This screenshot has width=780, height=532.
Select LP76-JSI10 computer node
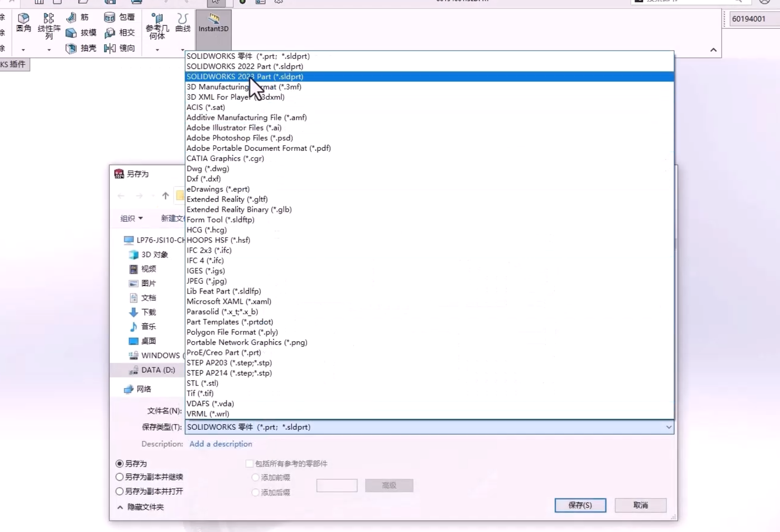pos(154,240)
